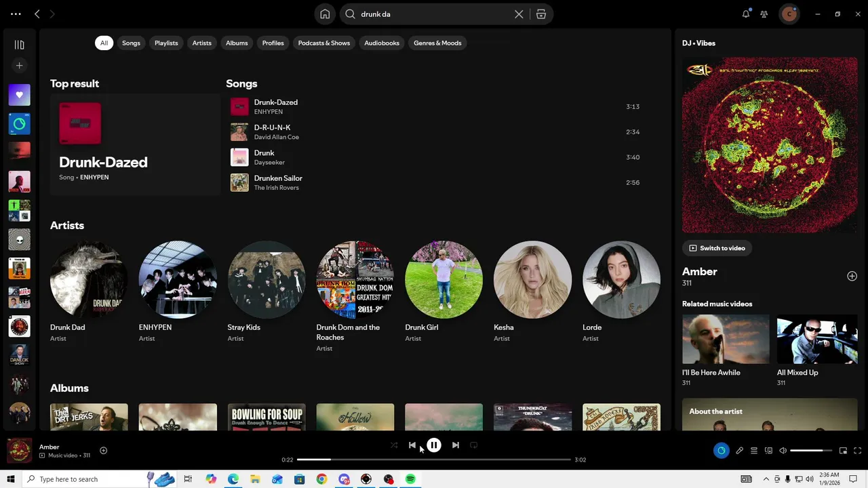
Task: Select the Playlists filter chip
Action: [166, 43]
